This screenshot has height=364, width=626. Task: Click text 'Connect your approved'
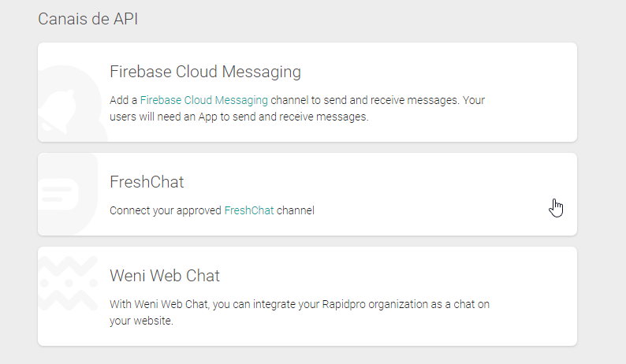[x=166, y=210]
